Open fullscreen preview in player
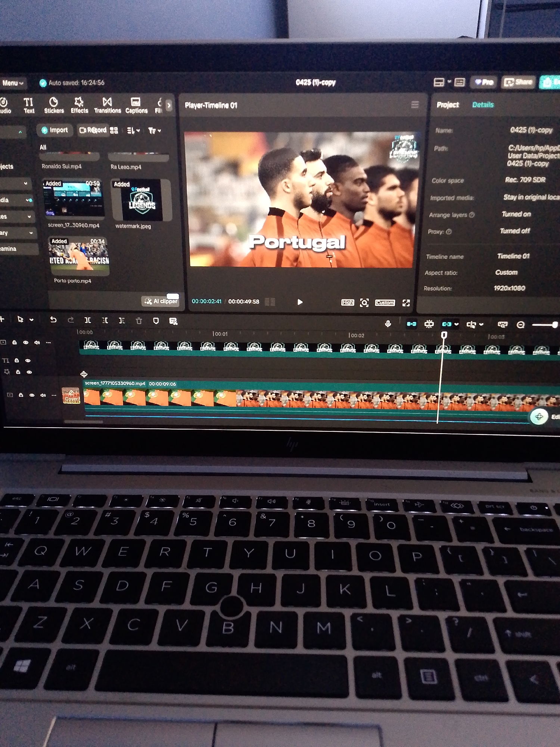Screen dimensions: 560x747 (x=406, y=303)
